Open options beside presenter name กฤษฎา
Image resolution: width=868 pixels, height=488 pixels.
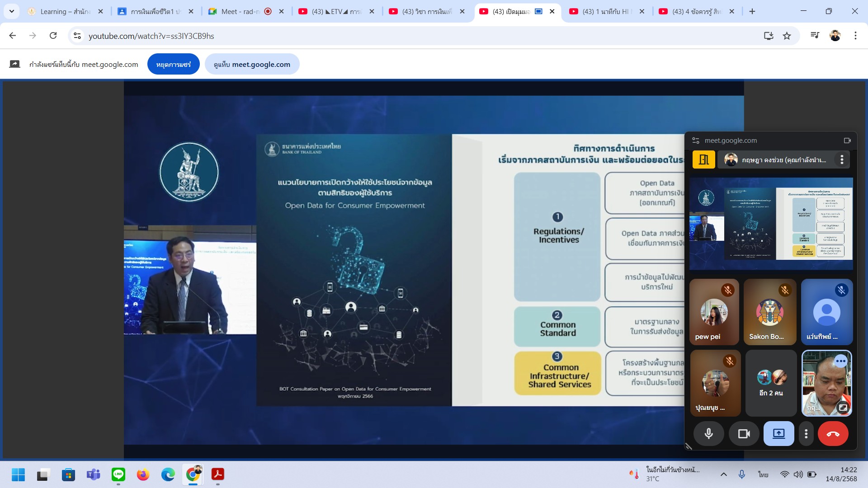click(841, 160)
